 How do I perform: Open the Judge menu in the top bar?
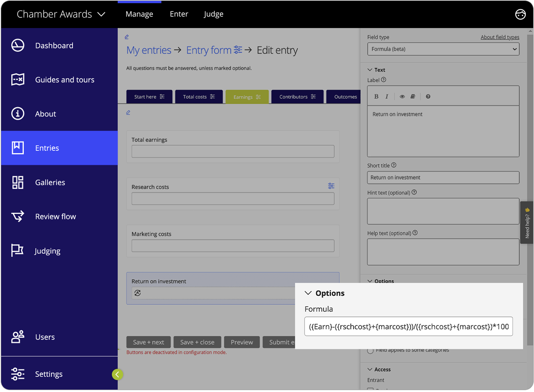213,14
